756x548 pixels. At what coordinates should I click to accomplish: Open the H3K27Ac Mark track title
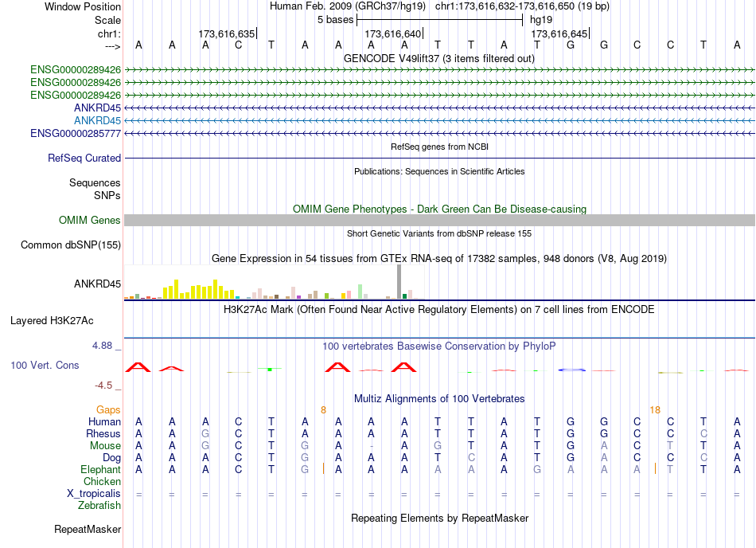(439, 310)
